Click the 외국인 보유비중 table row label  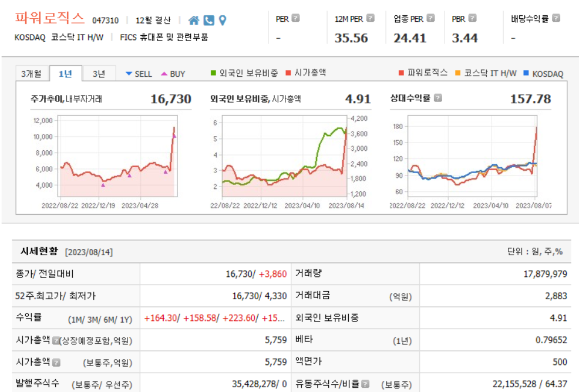click(x=327, y=318)
